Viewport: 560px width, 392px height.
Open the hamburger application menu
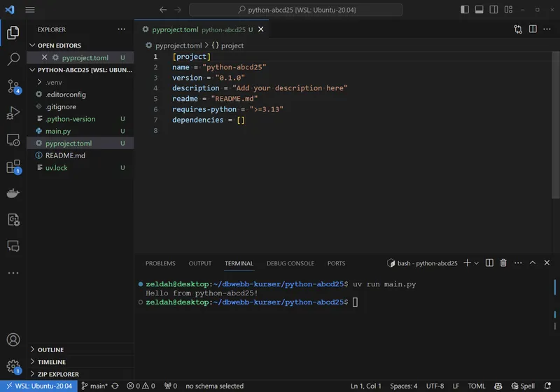[x=30, y=10]
